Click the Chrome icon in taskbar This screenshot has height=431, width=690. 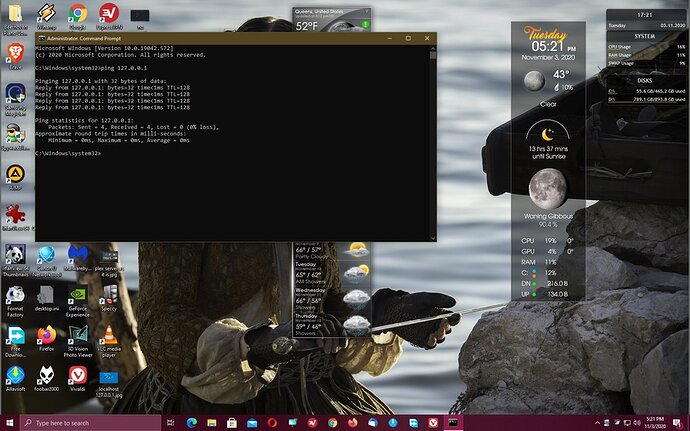point(332,423)
